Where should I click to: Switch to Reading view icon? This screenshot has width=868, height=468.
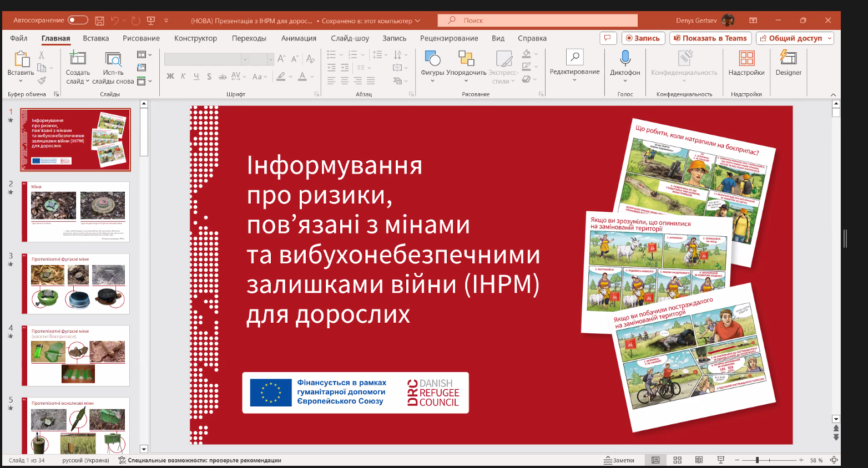click(699, 460)
